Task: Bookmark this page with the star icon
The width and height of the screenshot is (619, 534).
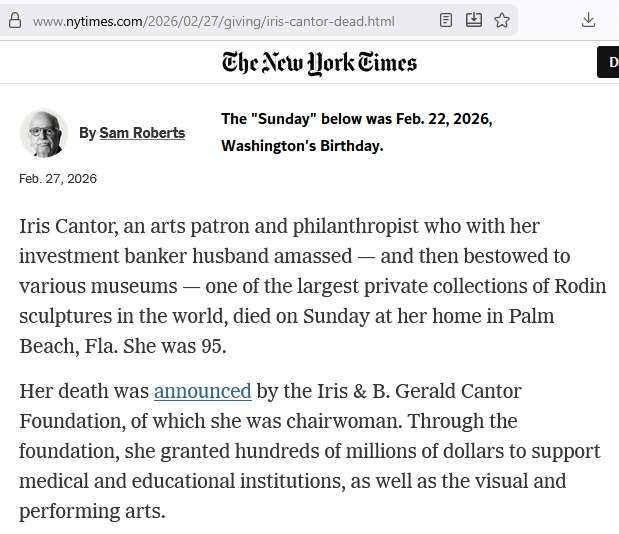Action: pyautogui.click(x=502, y=20)
